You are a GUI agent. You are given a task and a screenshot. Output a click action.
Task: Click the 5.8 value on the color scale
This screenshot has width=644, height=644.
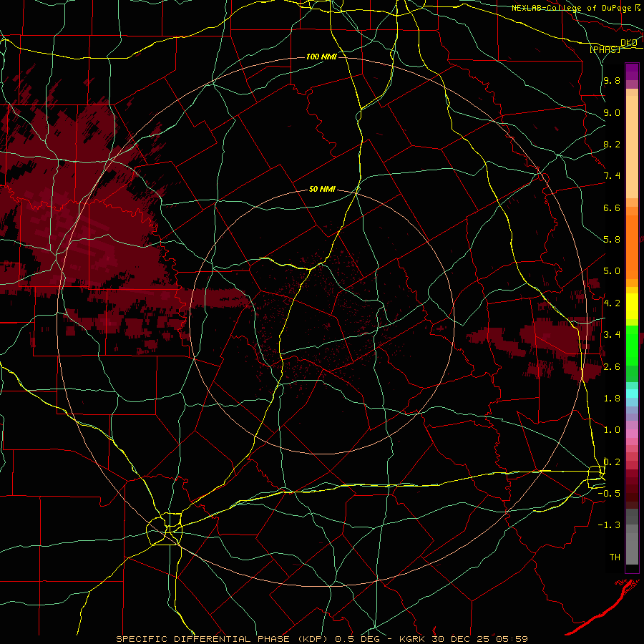(612, 240)
